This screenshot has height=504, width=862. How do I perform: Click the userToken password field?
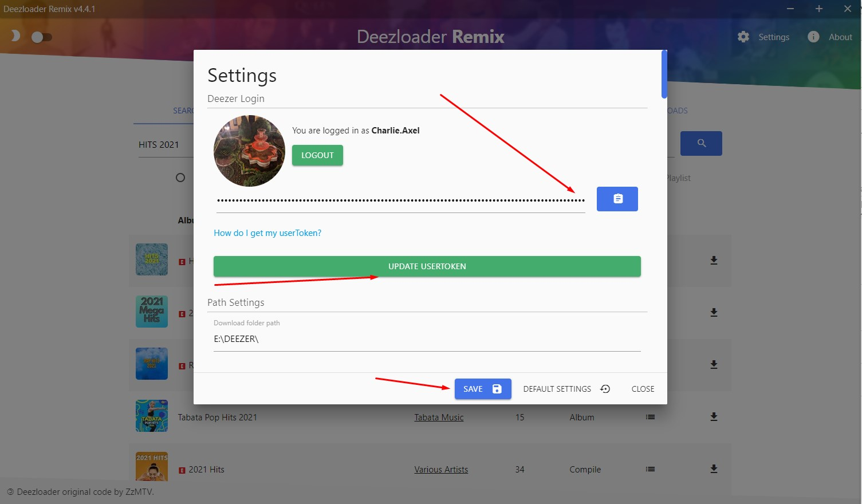click(x=400, y=200)
